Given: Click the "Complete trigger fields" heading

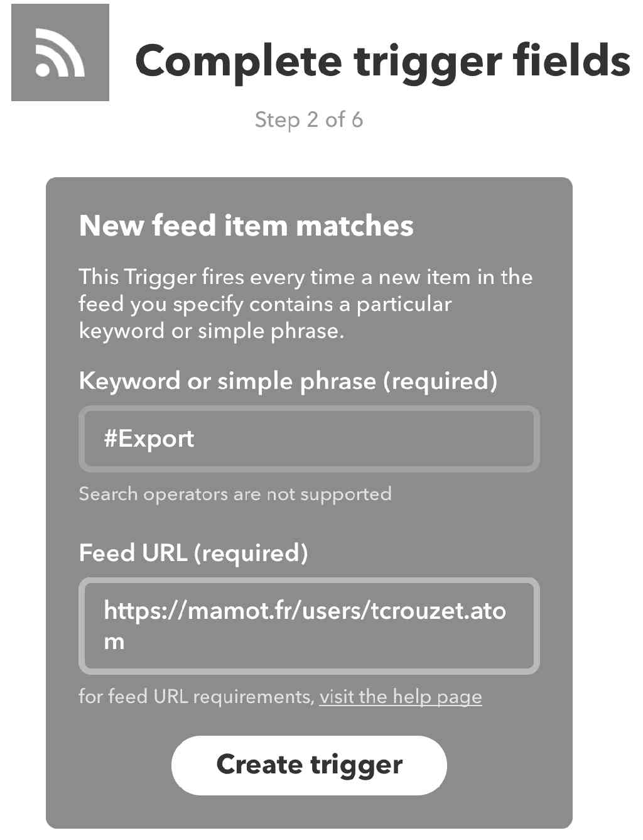Looking at the screenshot, I should 382,62.
